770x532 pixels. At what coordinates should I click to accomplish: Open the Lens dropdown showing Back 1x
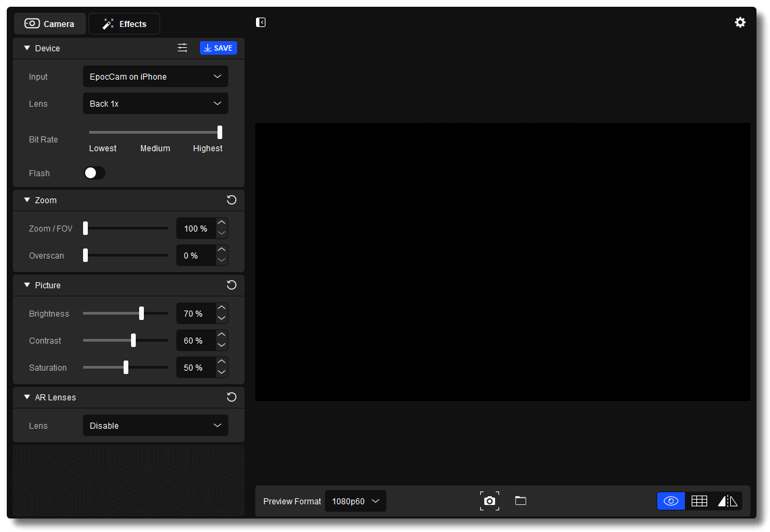click(155, 103)
